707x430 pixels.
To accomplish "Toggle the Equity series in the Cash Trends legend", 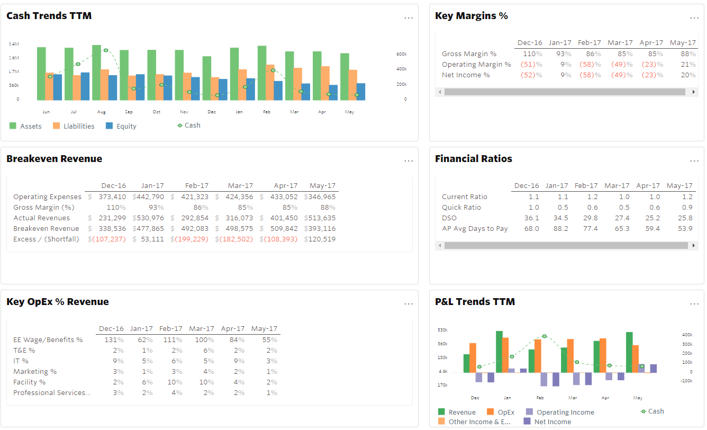I will coord(121,126).
